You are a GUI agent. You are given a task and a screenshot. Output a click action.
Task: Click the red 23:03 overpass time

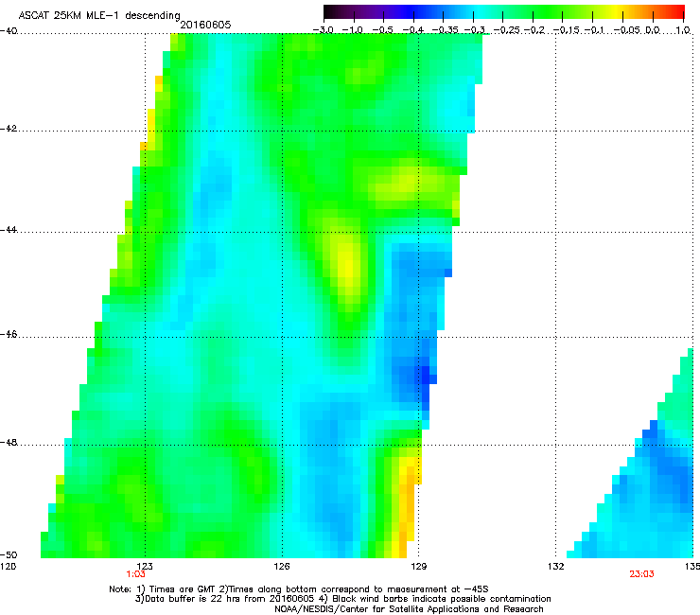point(641,574)
